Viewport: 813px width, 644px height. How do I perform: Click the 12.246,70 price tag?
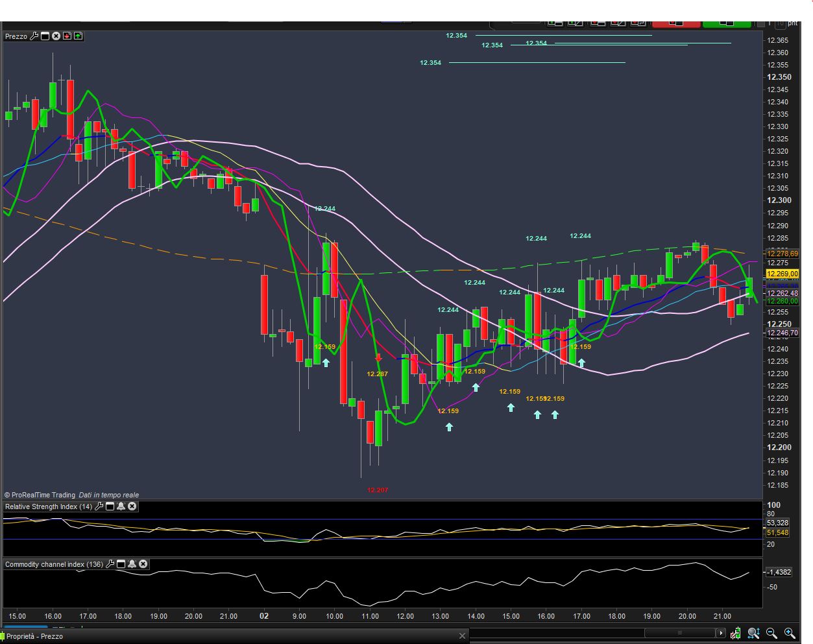(x=782, y=333)
